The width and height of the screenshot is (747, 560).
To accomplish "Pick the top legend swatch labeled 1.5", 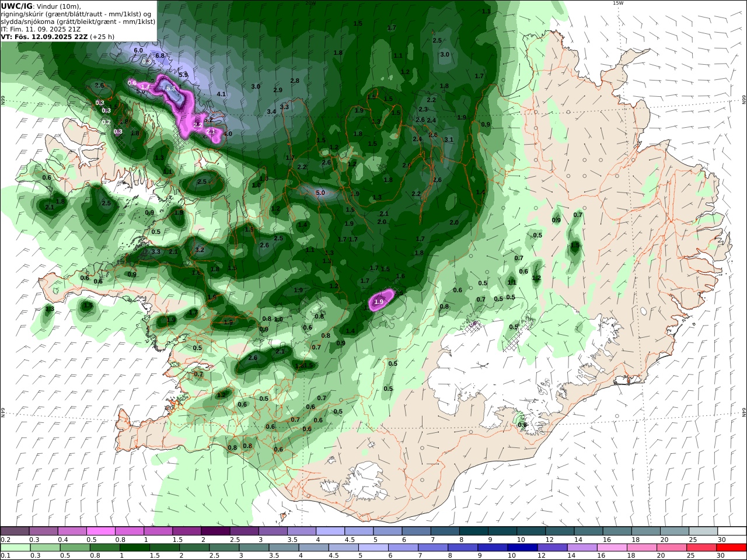I will (x=187, y=531).
